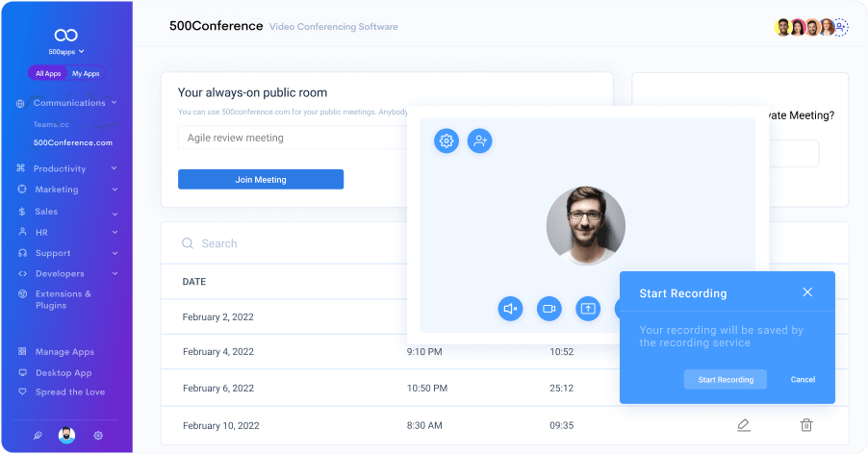
Task: Click the Communications globe icon
Action: [x=20, y=104]
